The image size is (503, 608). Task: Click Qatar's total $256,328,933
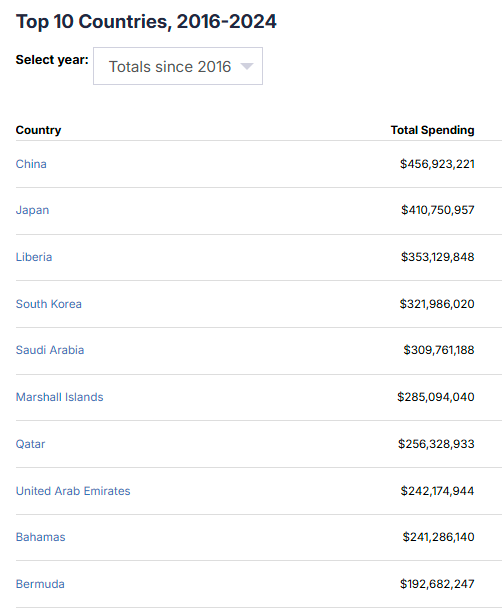436,444
